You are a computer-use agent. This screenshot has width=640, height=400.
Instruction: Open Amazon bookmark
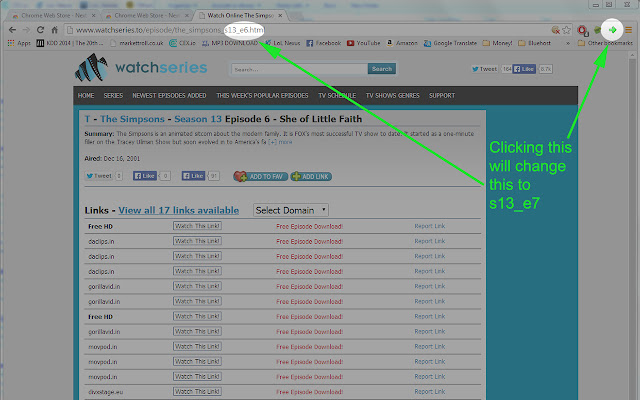402,43
